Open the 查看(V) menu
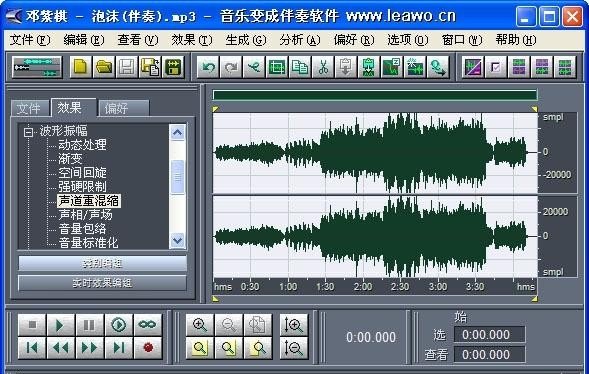Screen dimensions: 589x374 [138, 39]
